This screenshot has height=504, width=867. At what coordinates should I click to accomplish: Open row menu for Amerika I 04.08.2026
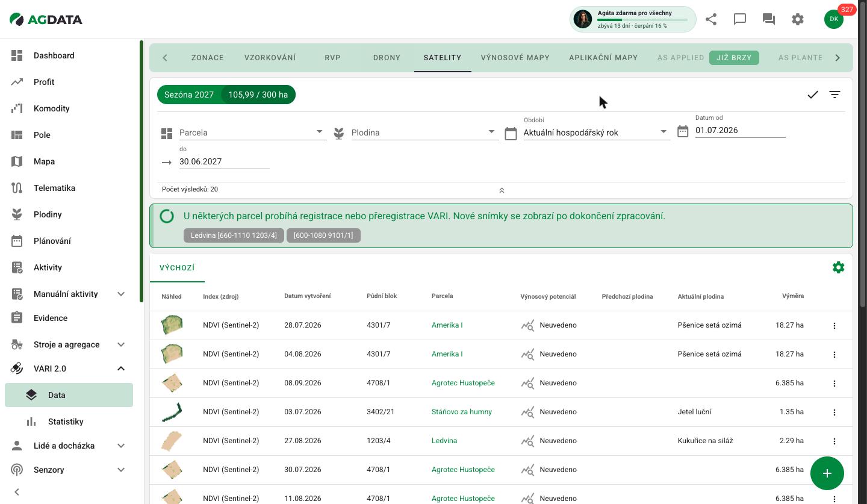click(834, 355)
